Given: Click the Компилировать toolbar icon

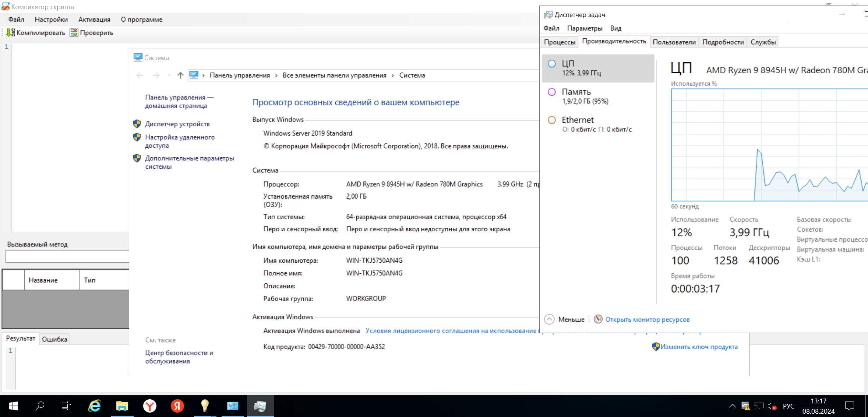Looking at the screenshot, I should tap(10, 33).
